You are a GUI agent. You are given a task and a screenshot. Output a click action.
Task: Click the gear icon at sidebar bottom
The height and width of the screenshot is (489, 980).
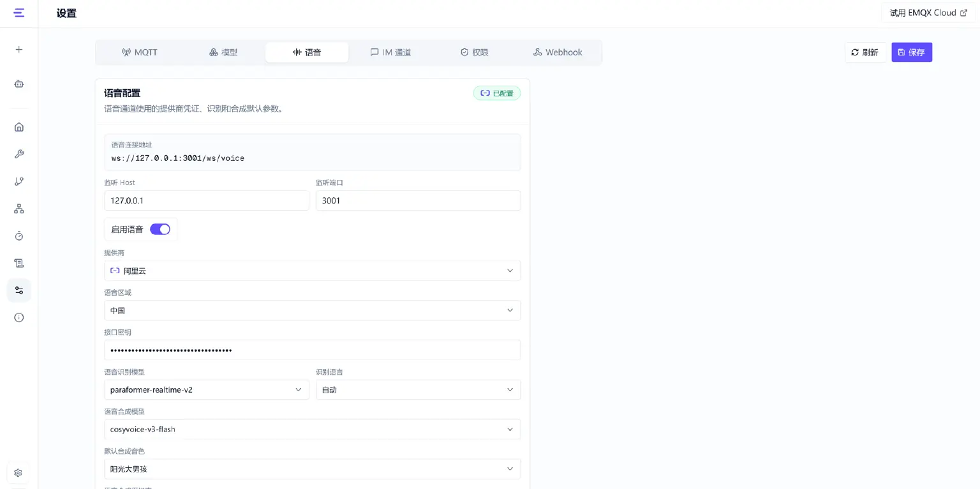pos(18,473)
